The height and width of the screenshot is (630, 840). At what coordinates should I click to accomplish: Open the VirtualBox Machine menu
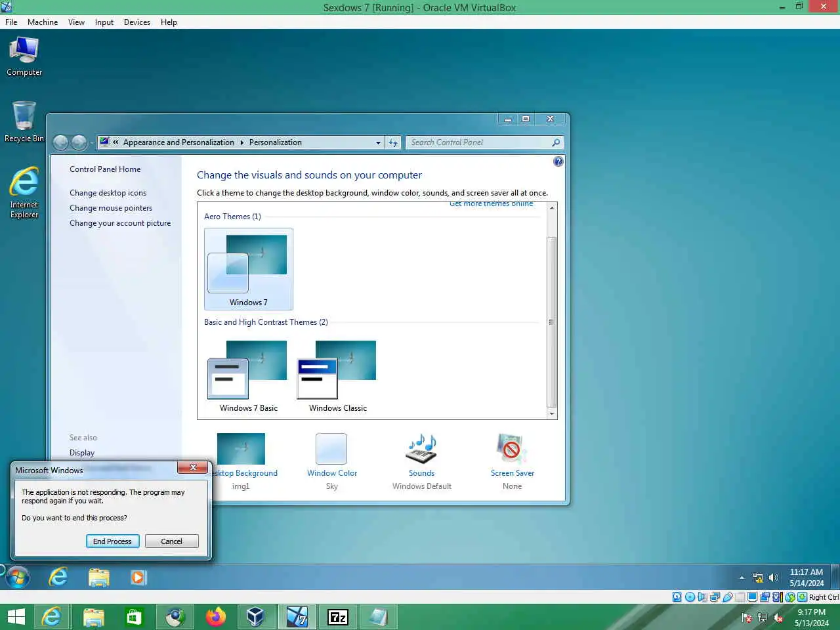coord(43,22)
